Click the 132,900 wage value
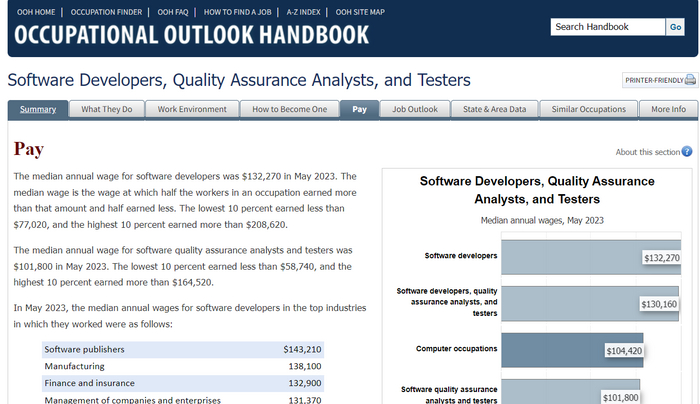700x404 pixels. [x=305, y=383]
